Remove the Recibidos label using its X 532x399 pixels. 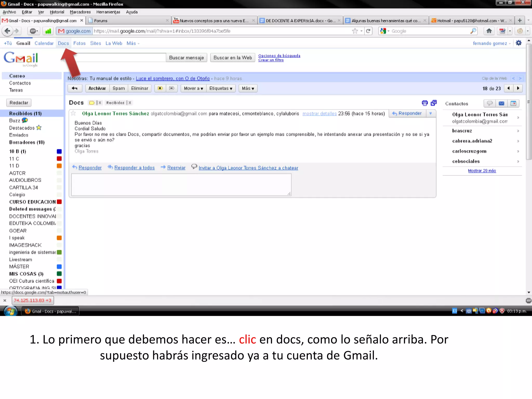[x=130, y=103]
